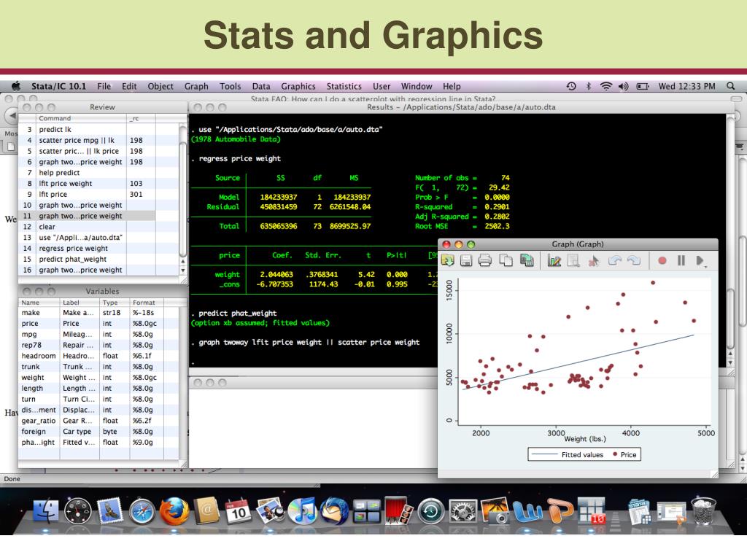This screenshot has width=747, height=560.
Task: Open iCal from the Dock
Action: 239,511
